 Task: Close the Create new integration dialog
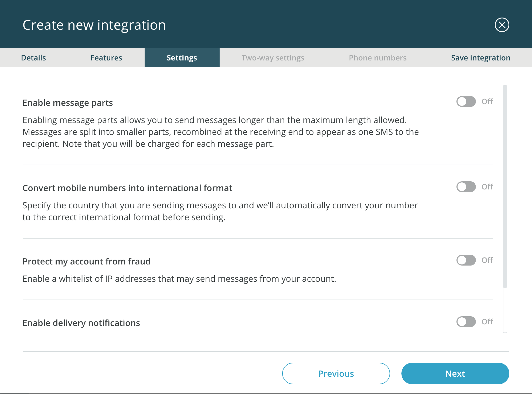[502, 25]
